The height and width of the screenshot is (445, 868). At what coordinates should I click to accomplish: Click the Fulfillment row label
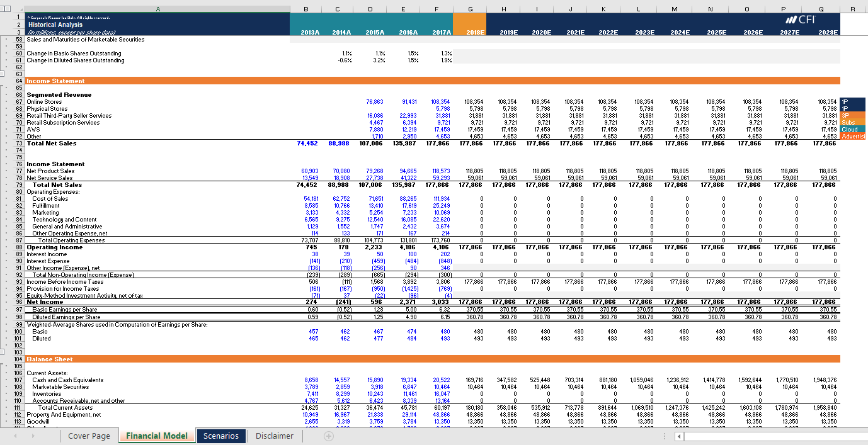[45, 205]
